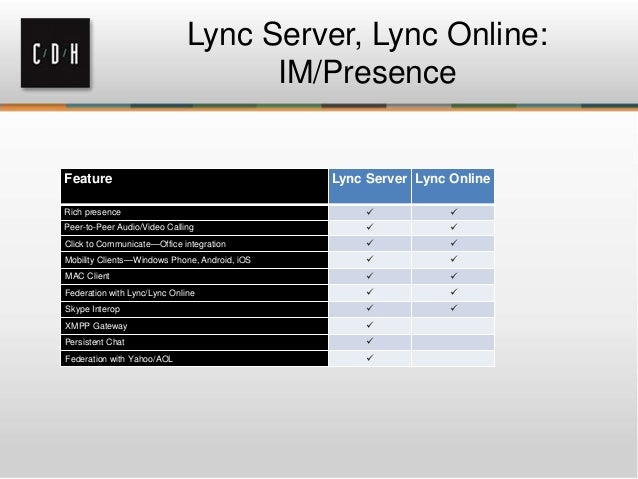Click the 'Lync Server' column header
Image resolution: width=638 pixels, height=479 pixels.
coord(369,186)
